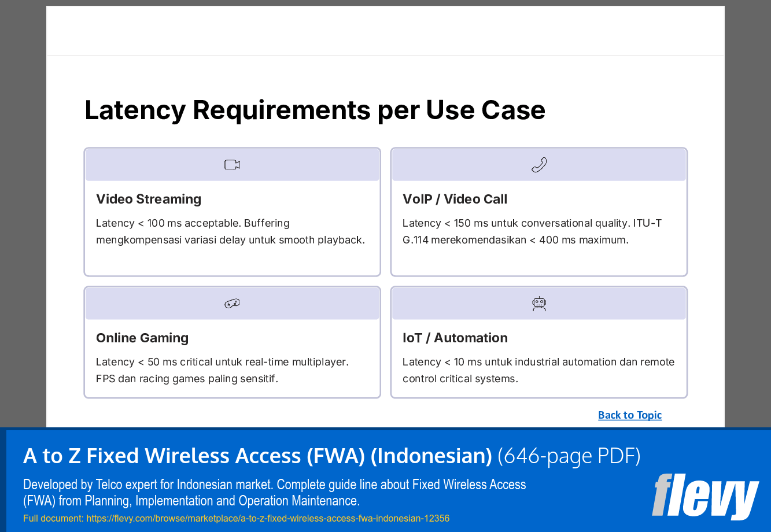
Task: Click 'mengkompensasi variasi delay' line
Action: pos(230,240)
